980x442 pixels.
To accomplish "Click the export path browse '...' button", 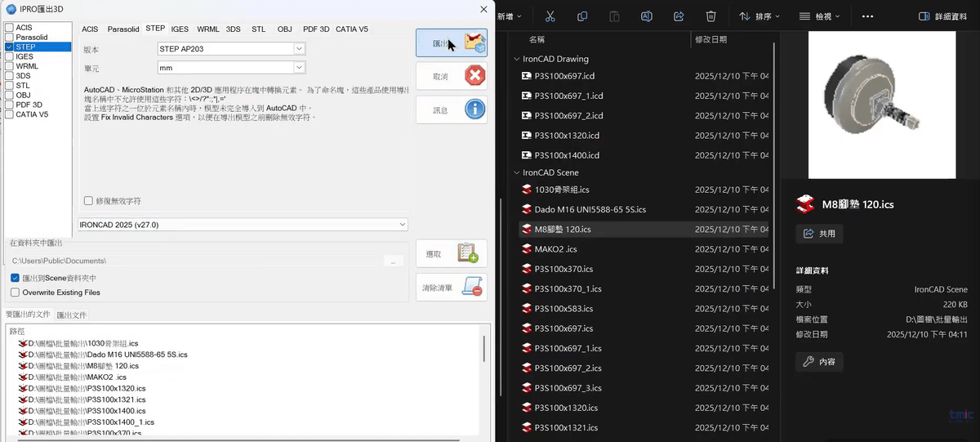I will (394, 261).
